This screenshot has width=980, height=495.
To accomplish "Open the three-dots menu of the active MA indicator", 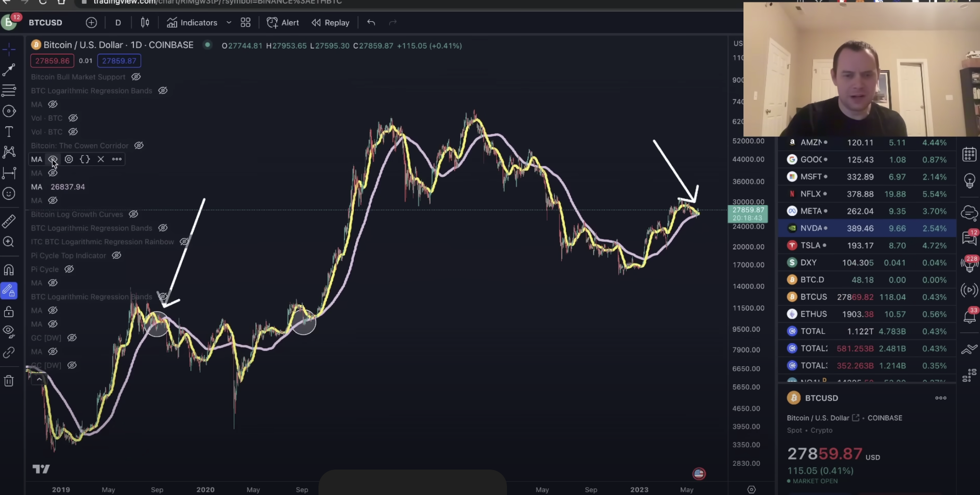I will tap(117, 159).
